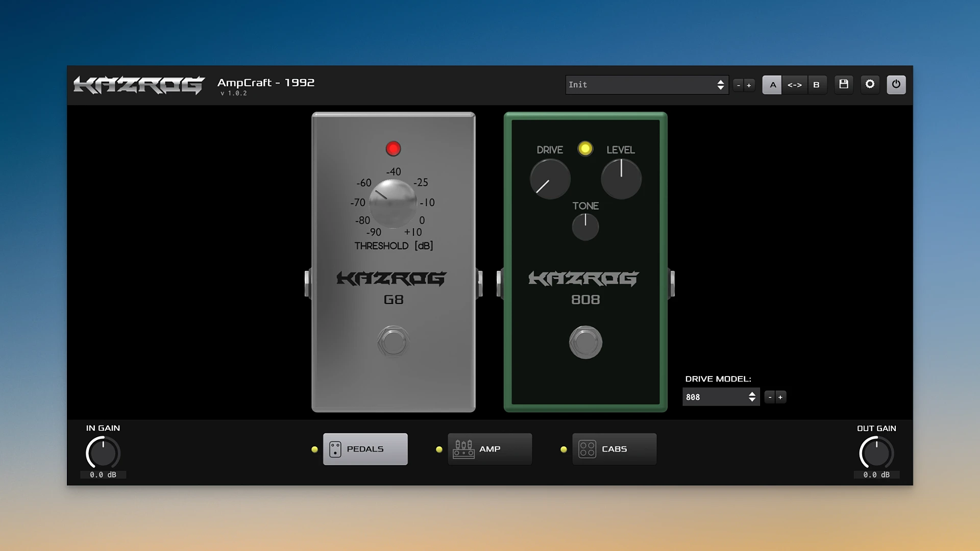This screenshot has width=980, height=551.
Task: Open the AMP section
Action: (x=489, y=449)
